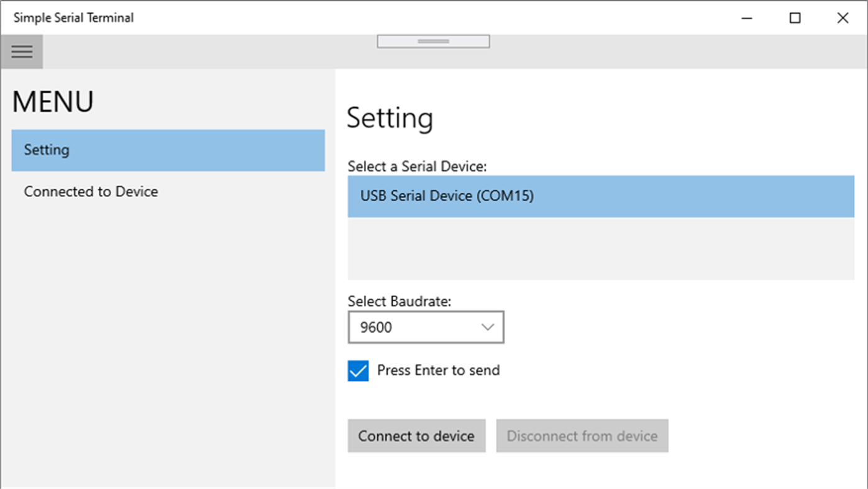Expand the baudrate dropdown chevron arrow
The width and height of the screenshot is (868, 489).
click(488, 327)
